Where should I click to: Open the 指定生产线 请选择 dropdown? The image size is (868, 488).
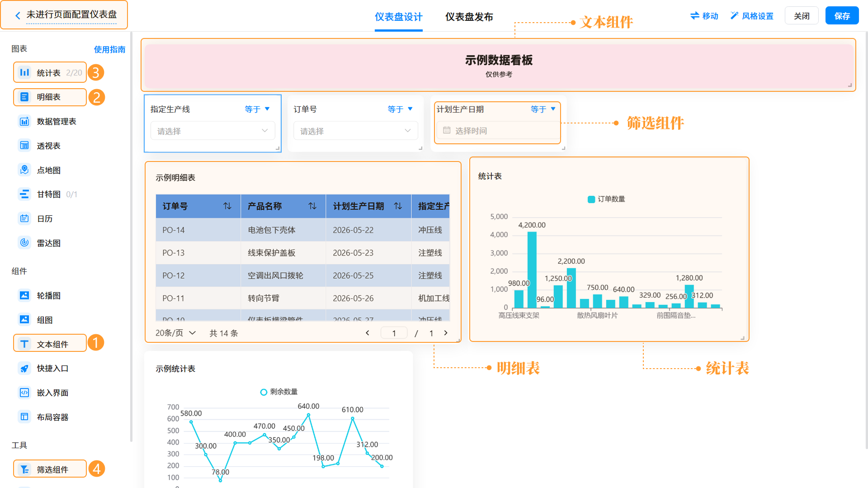coord(212,131)
